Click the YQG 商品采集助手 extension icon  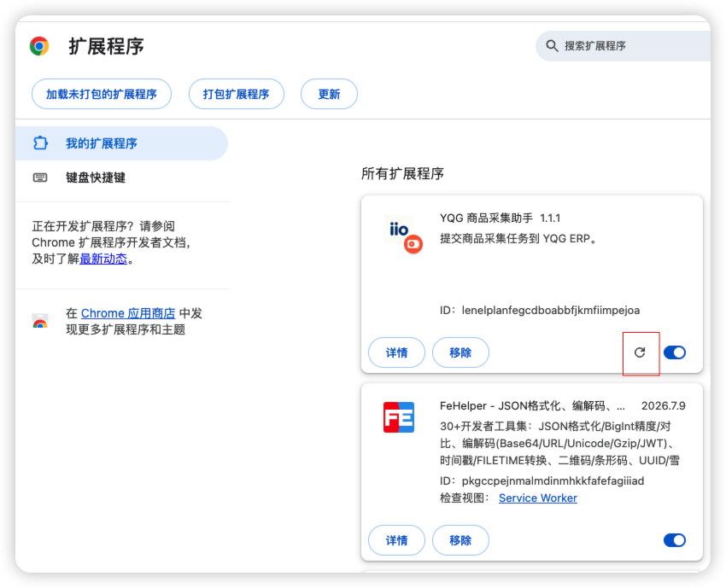(403, 234)
